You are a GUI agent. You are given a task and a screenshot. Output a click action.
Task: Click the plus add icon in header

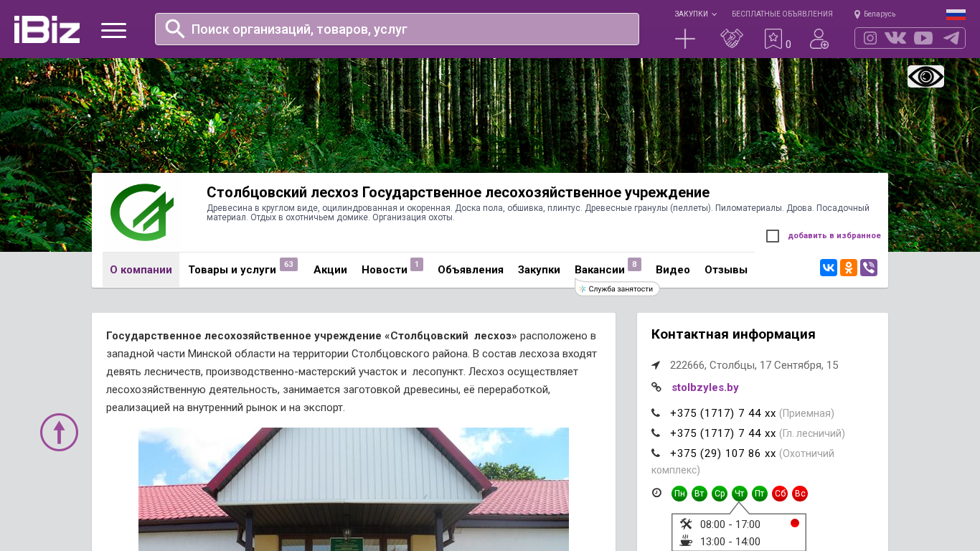(685, 39)
